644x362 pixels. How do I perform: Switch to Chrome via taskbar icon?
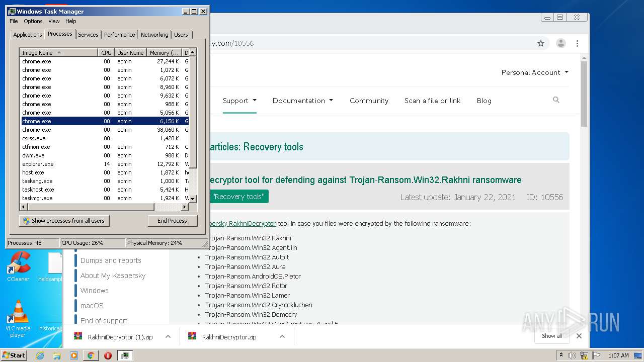tap(91, 355)
